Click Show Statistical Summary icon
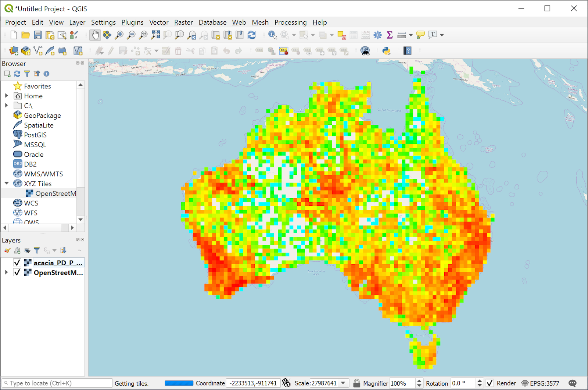This screenshot has height=390, width=588. 389,35
